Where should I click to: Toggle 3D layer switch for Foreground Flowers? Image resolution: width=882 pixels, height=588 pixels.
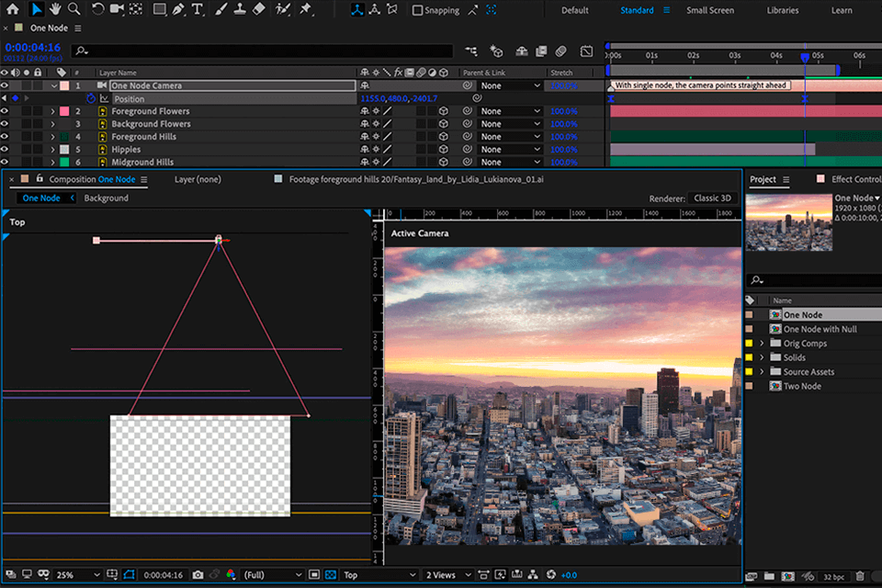point(443,111)
